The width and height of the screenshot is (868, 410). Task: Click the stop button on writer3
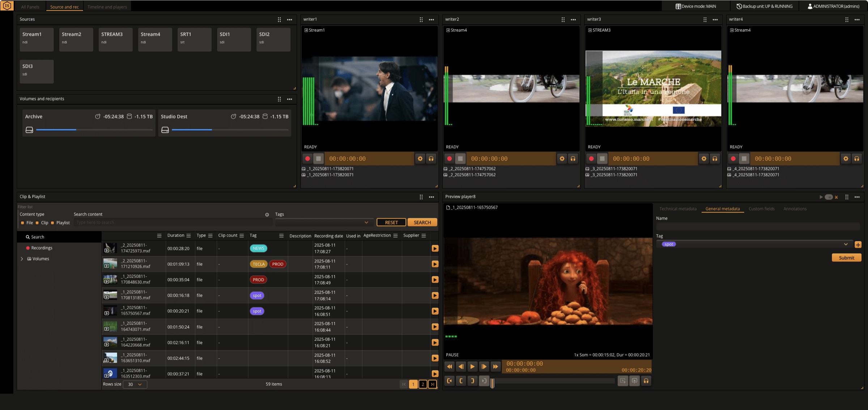(x=602, y=159)
